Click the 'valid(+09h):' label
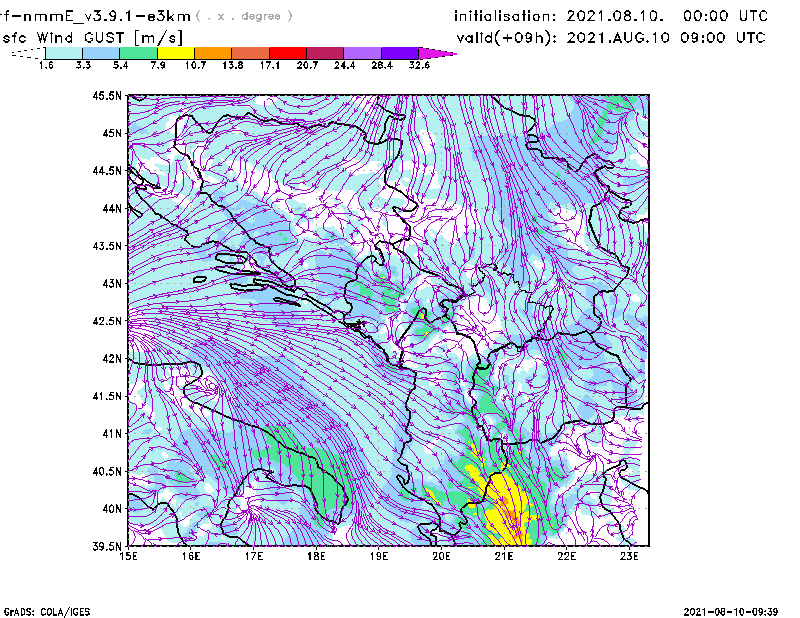Screen dimensions: 800x618 tap(507, 38)
